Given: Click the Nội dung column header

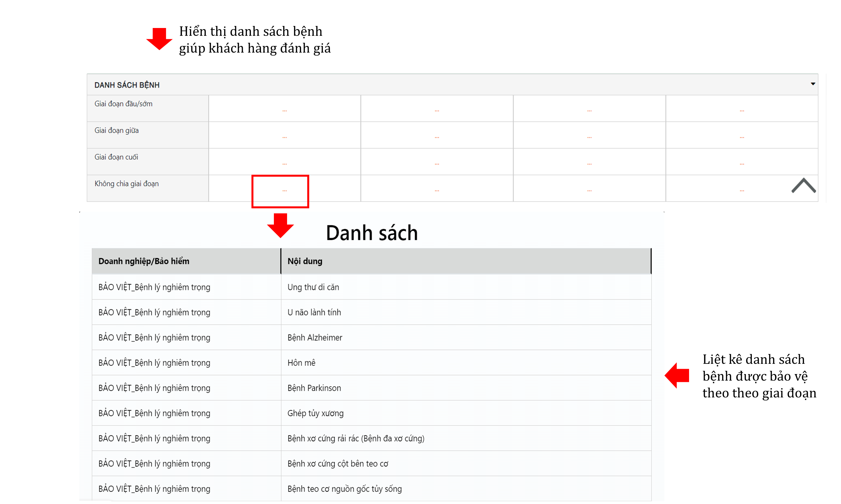Looking at the screenshot, I should click(304, 261).
